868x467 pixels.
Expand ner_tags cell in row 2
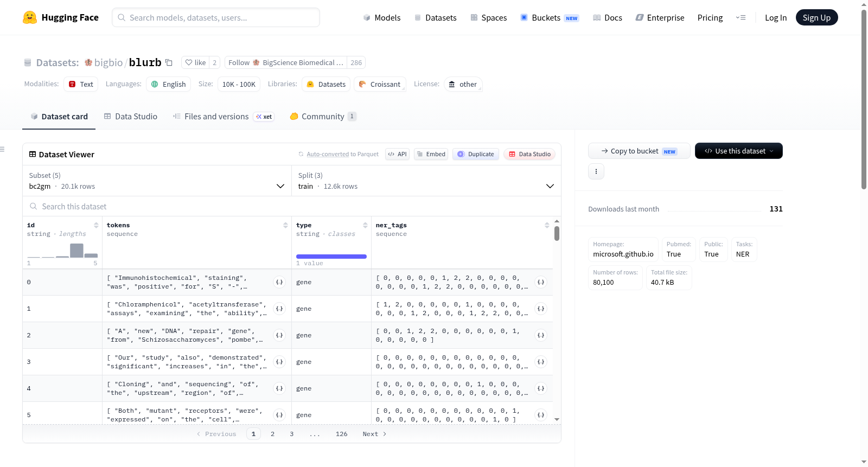point(541,335)
